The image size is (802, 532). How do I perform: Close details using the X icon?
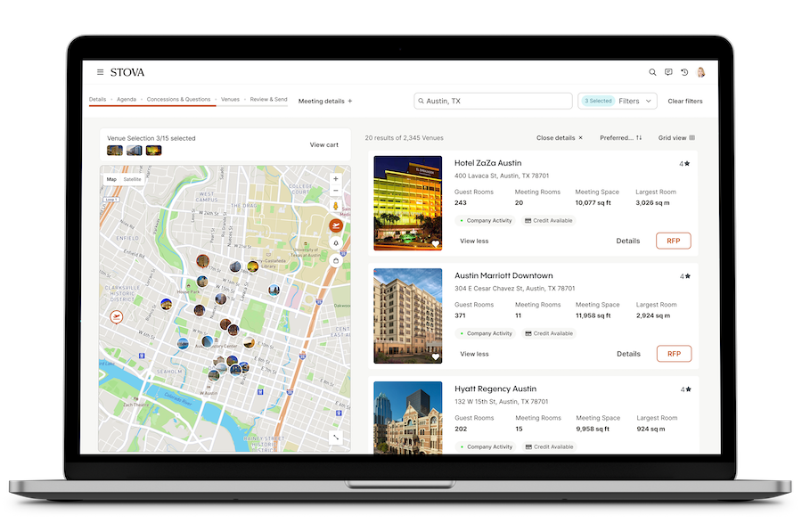(580, 137)
